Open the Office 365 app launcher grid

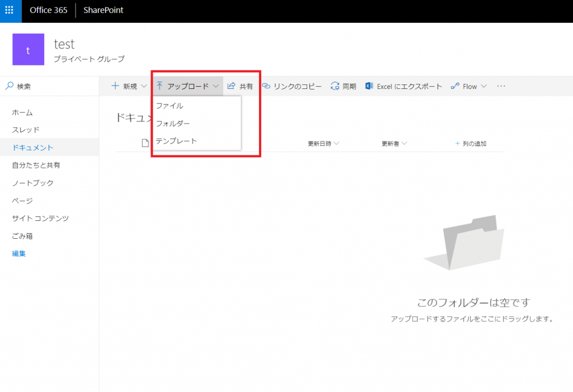(x=10, y=10)
